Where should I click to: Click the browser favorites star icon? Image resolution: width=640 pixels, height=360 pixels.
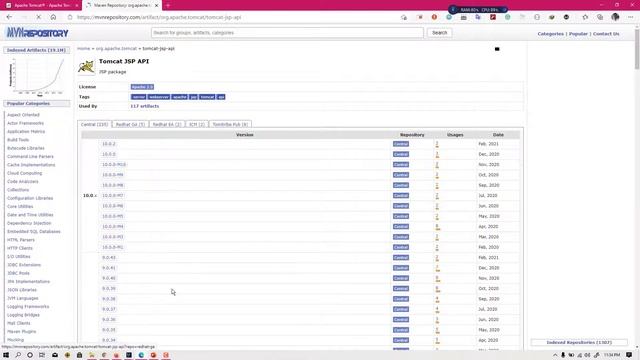[585, 17]
